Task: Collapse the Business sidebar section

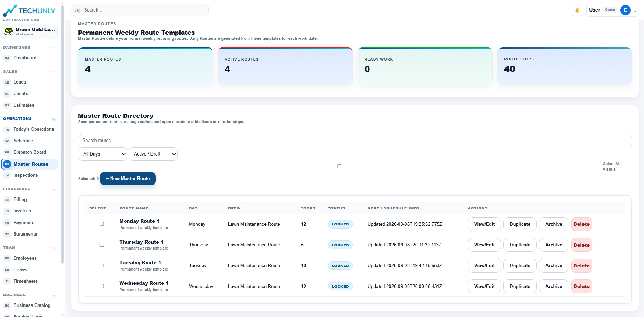Action: (54, 295)
